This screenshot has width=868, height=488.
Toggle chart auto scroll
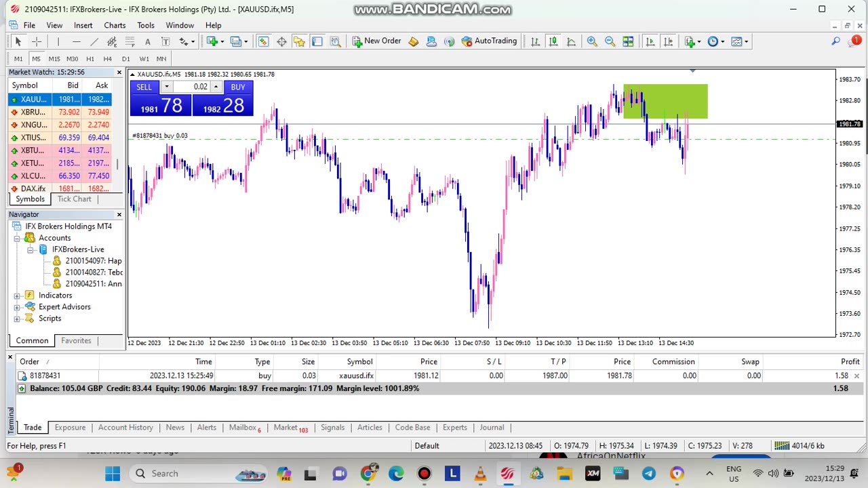click(650, 41)
